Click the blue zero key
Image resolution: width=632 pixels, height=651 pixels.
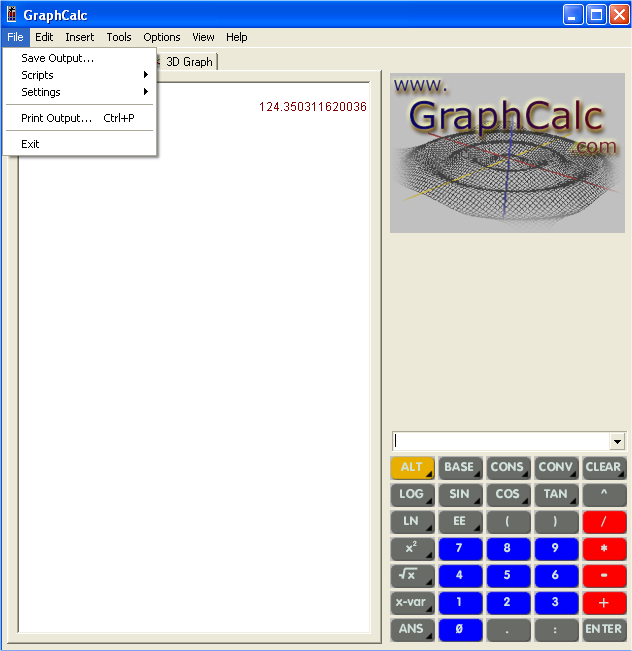pyautogui.click(x=460, y=630)
